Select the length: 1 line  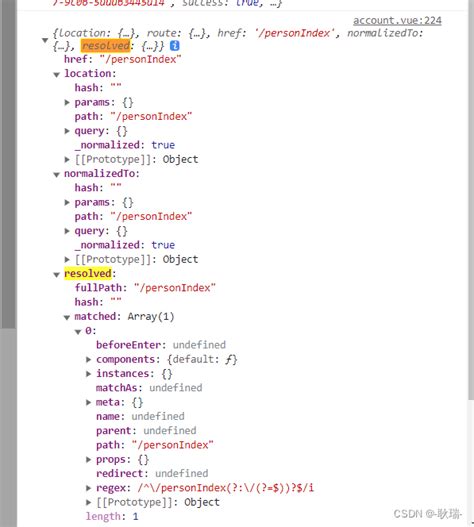click(x=112, y=516)
